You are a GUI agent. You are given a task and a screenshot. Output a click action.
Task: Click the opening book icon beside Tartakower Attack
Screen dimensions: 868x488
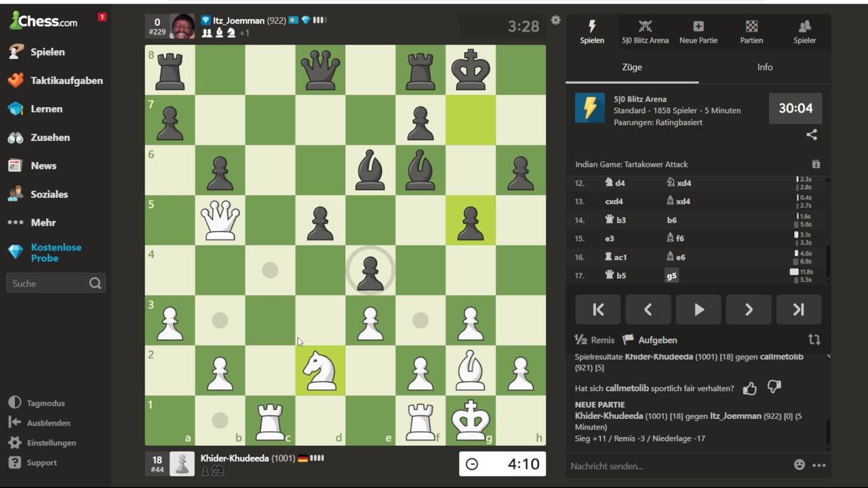click(x=816, y=164)
